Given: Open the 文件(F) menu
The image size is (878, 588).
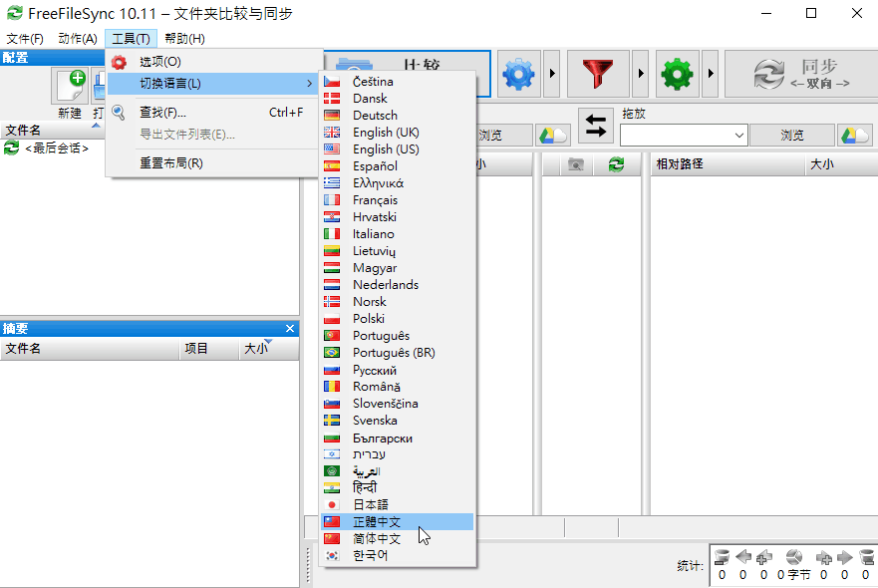Looking at the screenshot, I should click(25, 39).
